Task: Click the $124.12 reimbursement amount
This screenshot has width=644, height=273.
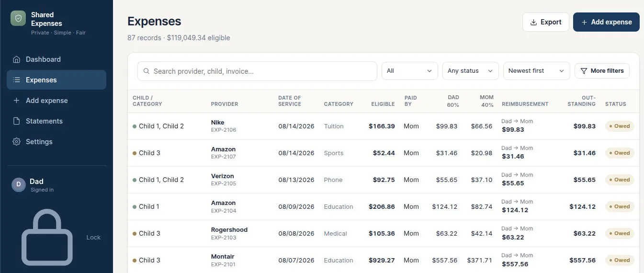Action: point(515,210)
